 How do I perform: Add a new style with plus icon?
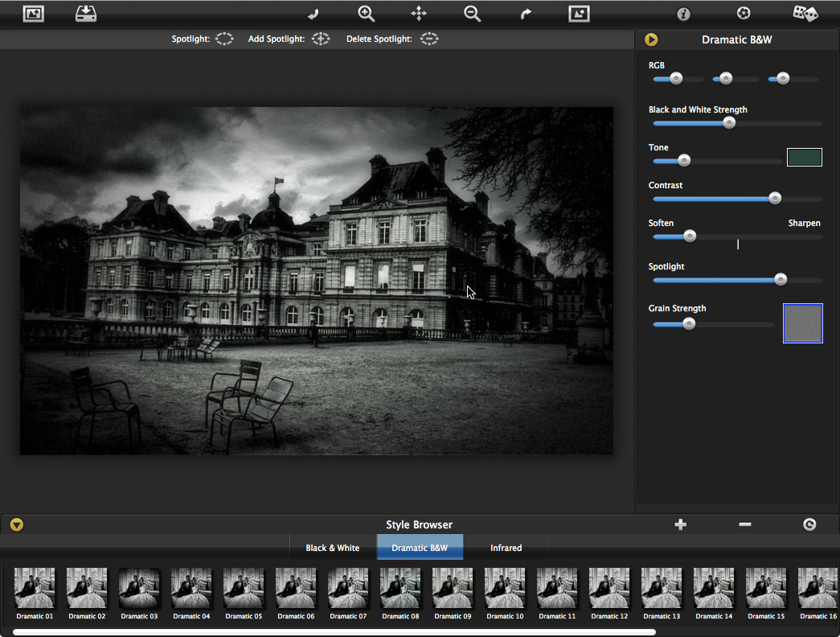coord(680,524)
